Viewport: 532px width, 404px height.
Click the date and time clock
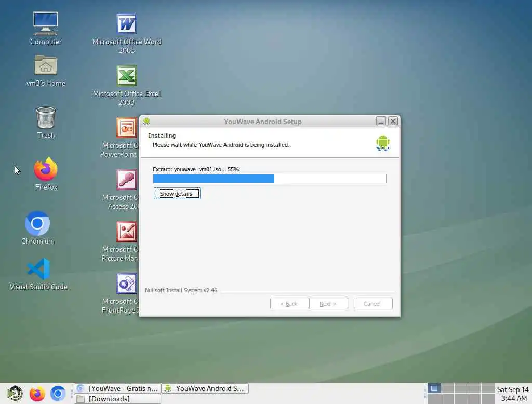click(513, 394)
